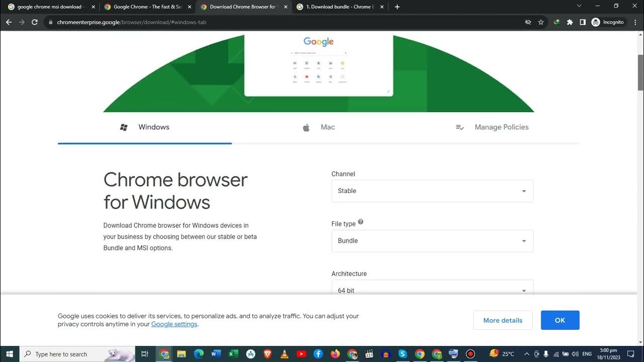Open Facebook from the taskbar

[318, 354]
